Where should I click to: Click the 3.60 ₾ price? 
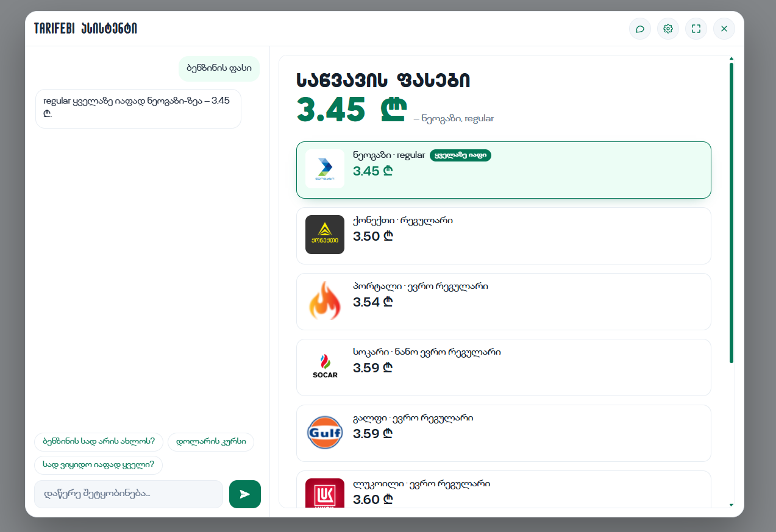[373, 500]
